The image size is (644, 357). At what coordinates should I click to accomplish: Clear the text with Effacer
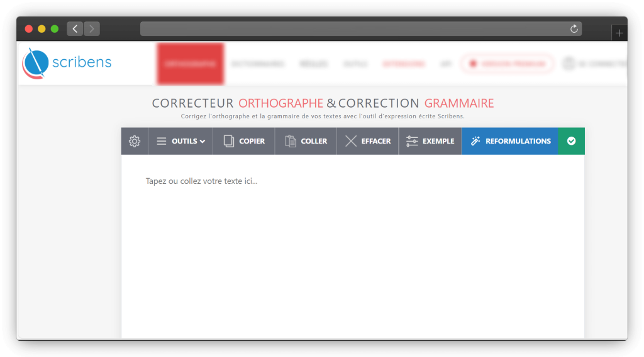pyautogui.click(x=368, y=141)
